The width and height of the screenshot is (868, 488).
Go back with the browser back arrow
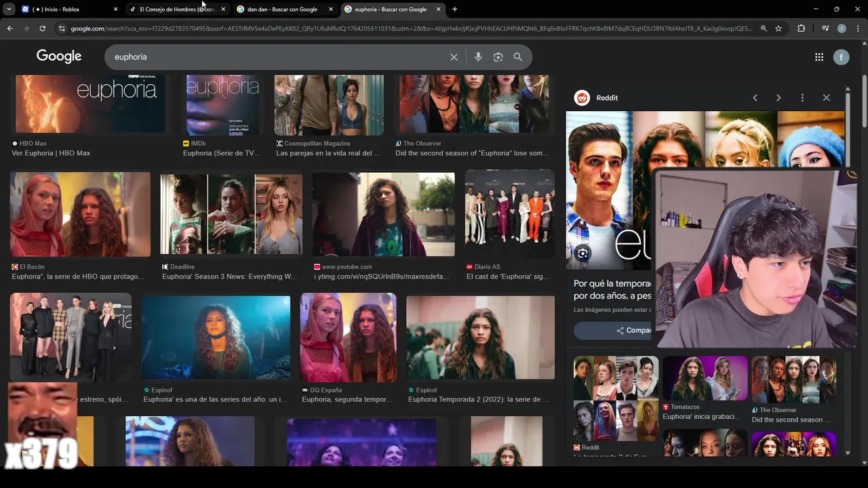click(9, 28)
